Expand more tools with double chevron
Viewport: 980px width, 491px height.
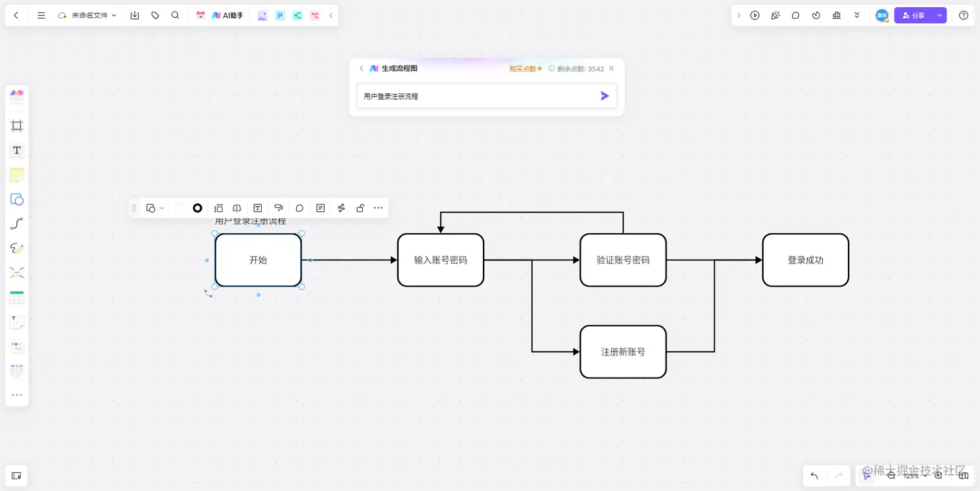click(x=857, y=16)
